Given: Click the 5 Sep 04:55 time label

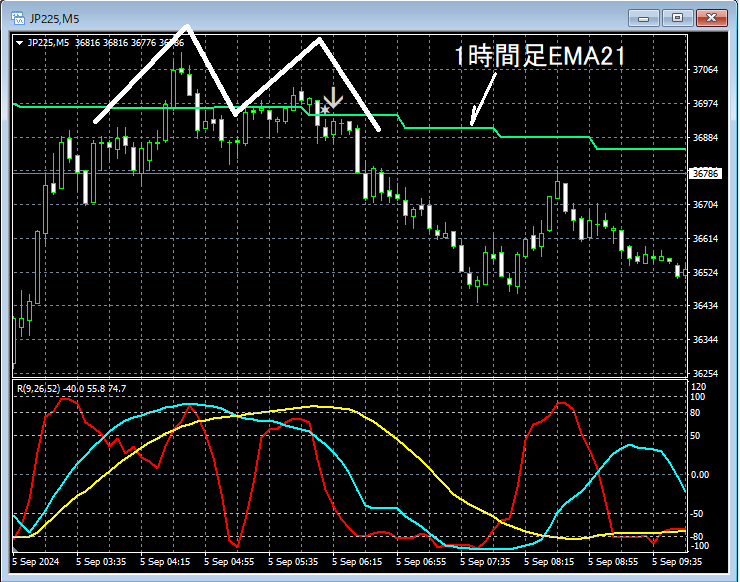Looking at the screenshot, I should [229, 562].
